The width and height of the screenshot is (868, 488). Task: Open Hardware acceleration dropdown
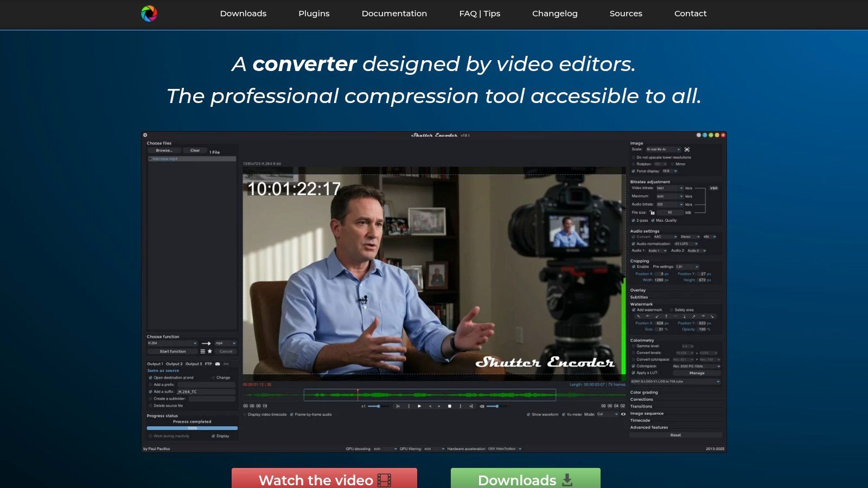tap(505, 449)
